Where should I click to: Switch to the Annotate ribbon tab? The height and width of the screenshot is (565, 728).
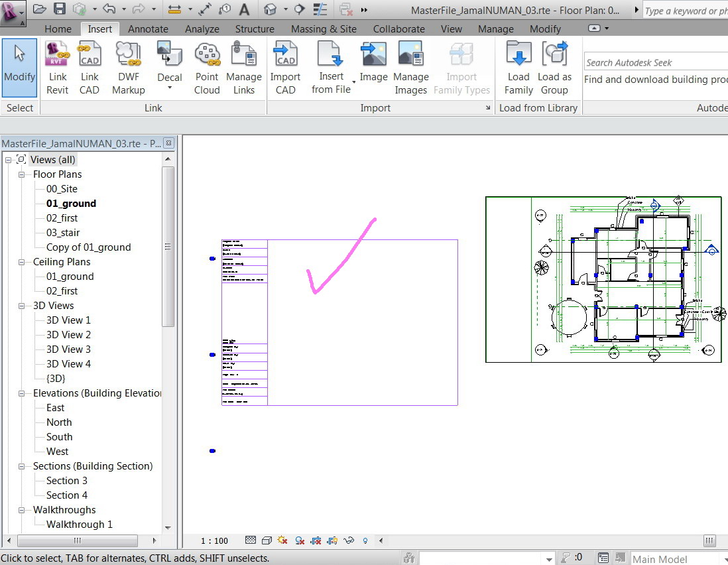click(x=148, y=29)
